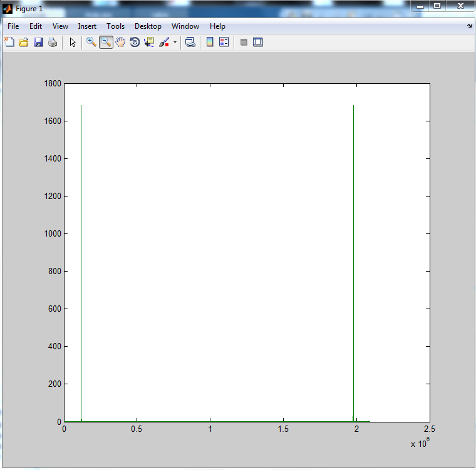Click the dock figure arrow in the menu bar

(469, 26)
